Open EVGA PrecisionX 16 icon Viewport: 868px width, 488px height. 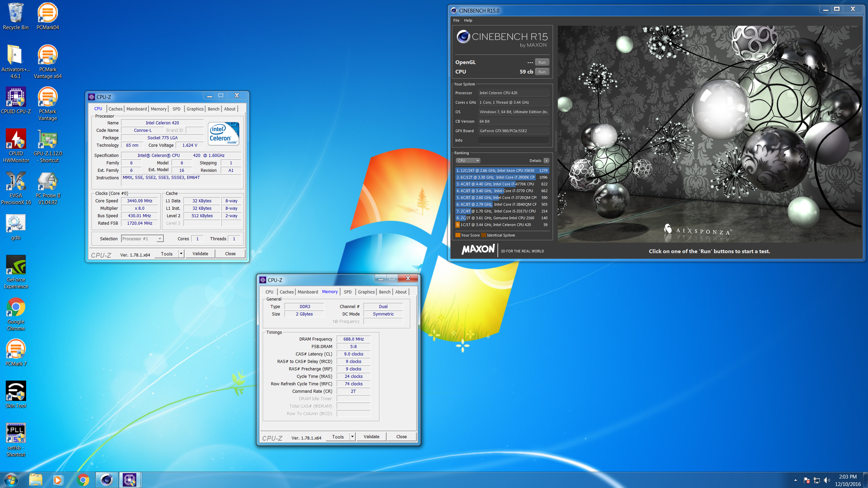pos(16,188)
